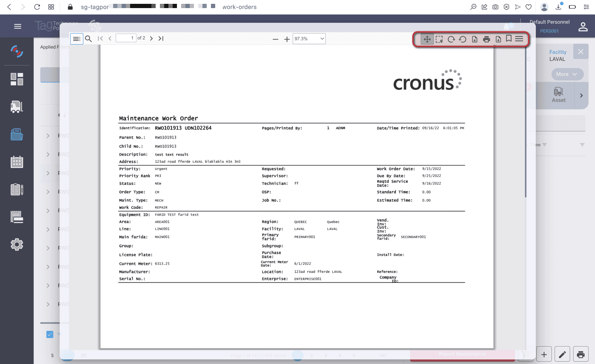
Task: Click the browser edit page icon
Action: tap(484, 7)
